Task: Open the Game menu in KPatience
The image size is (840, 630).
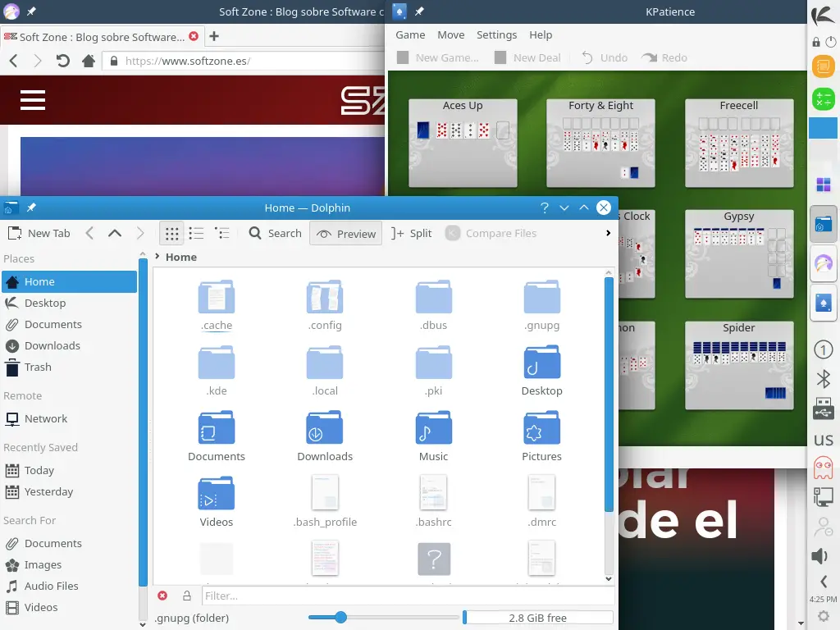Action: point(410,34)
